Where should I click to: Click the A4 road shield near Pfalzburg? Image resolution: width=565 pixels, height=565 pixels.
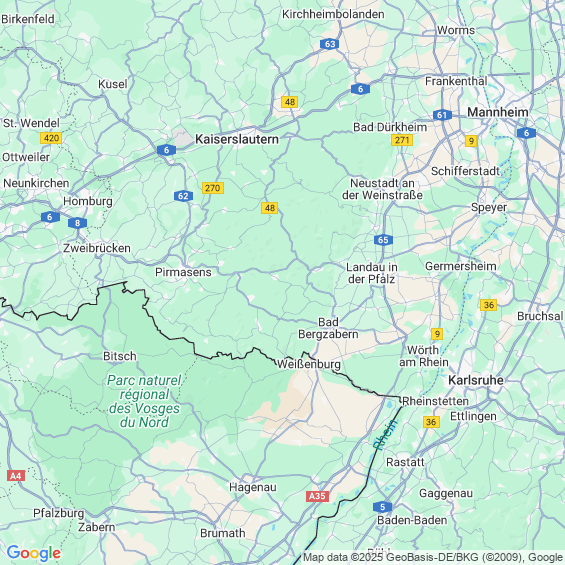point(16,476)
